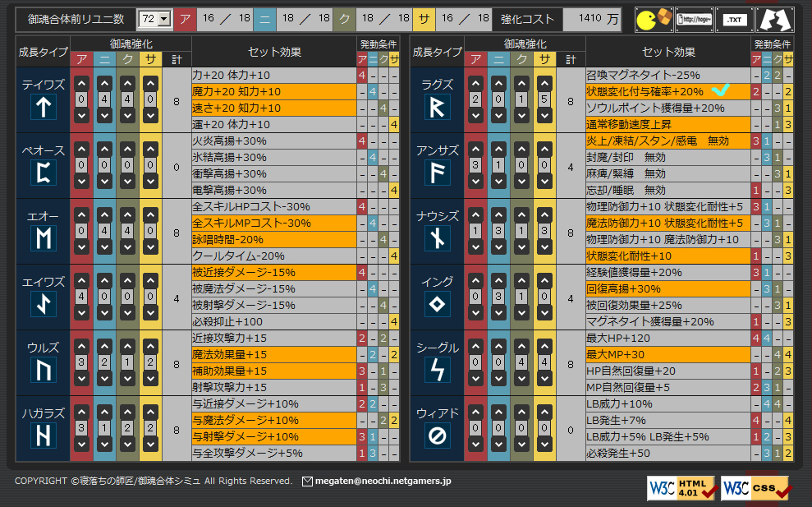Open the 御魂合体前リユニ数 dropdown showing 72
Image resolution: width=812 pixels, height=507 pixels.
click(154, 19)
